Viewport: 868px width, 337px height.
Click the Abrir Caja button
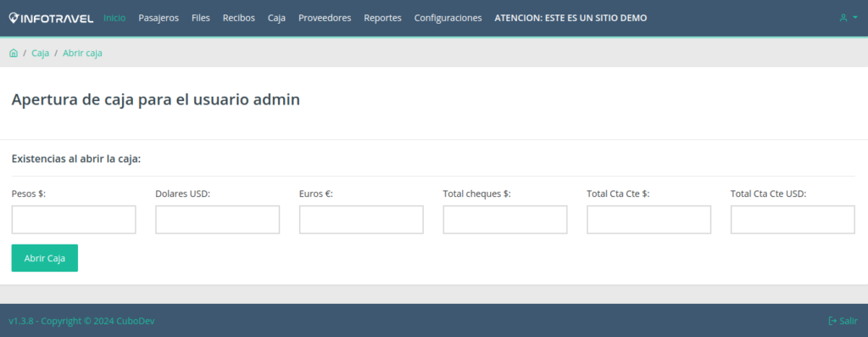[x=45, y=258]
